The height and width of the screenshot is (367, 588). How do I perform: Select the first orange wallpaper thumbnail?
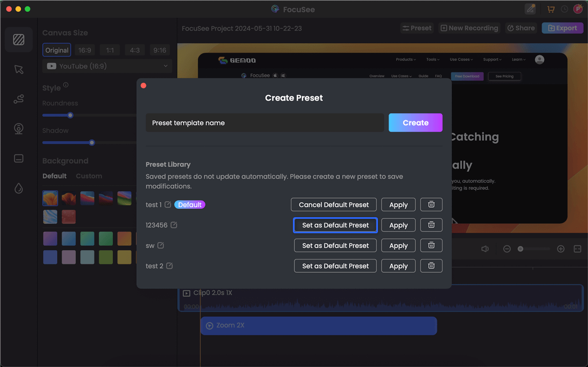pyautogui.click(x=50, y=198)
